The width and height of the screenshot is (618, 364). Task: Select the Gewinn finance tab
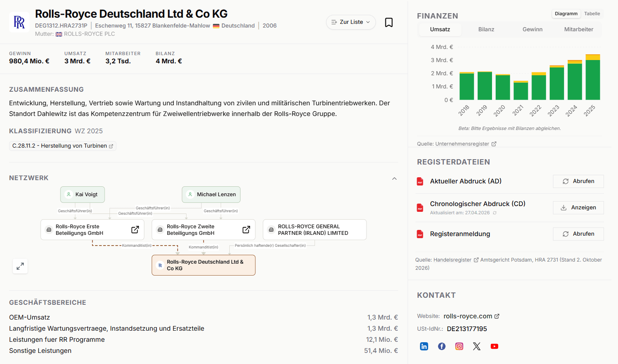532,30
